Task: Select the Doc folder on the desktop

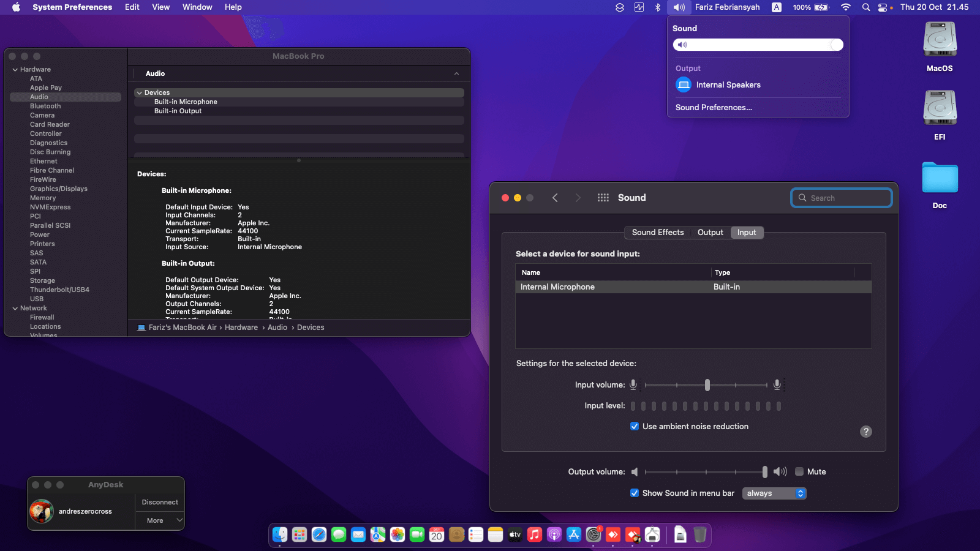Action: (940, 185)
